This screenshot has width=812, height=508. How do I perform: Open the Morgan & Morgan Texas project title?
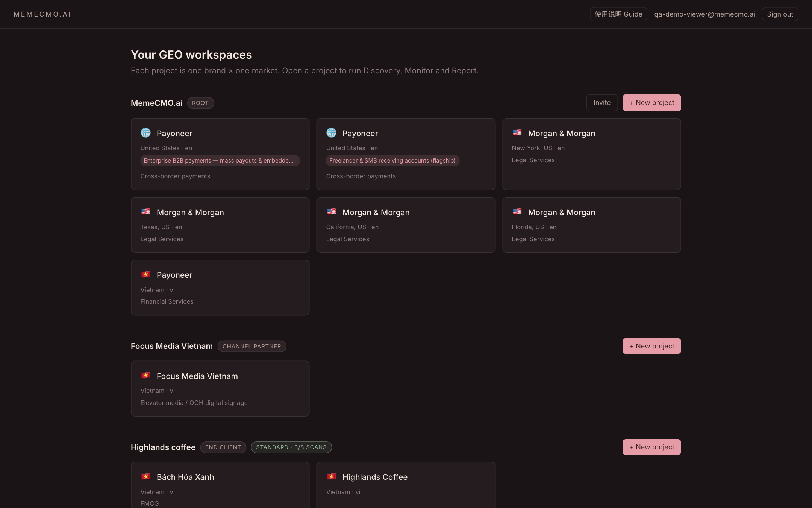[x=190, y=213]
